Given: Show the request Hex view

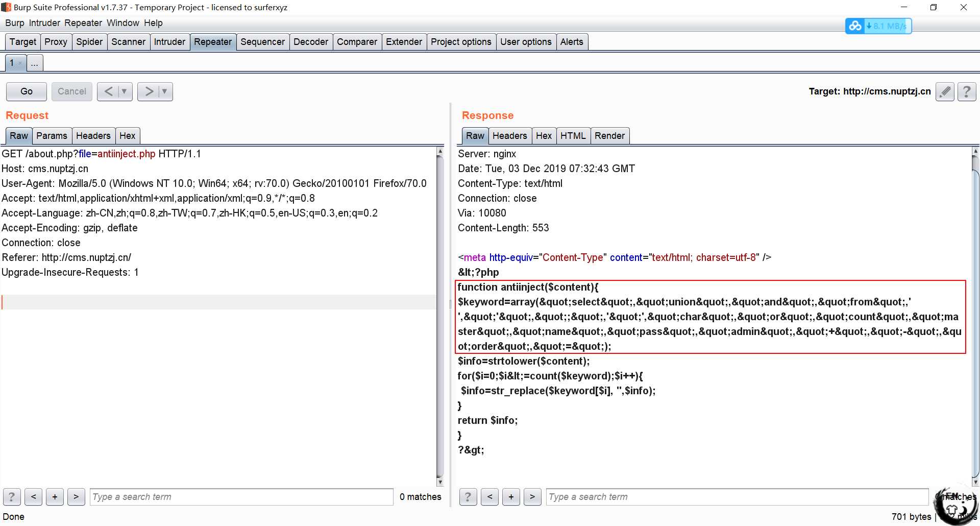Looking at the screenshot, I should (127, 136).
